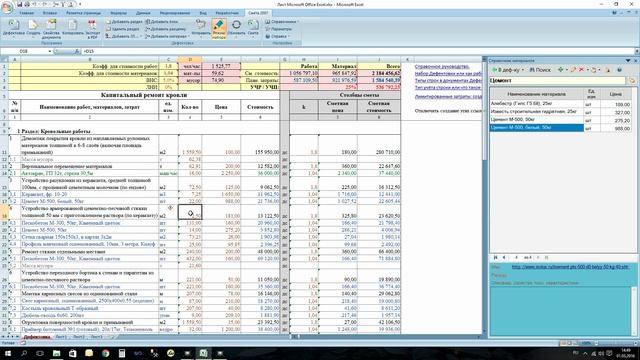Click the Смета ribbon icon
Image resolution: width=640 pixels, height=360 pixels.
click(x=253, y=29)
